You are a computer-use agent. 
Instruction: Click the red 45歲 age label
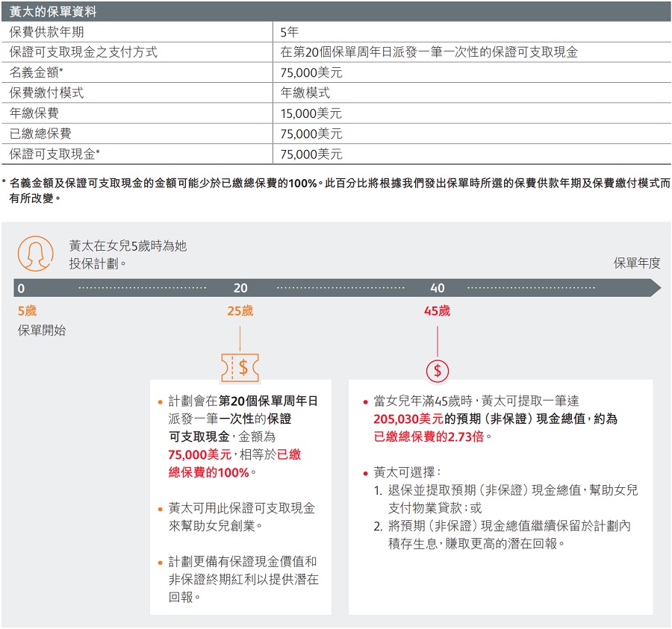[x=438, y=310]
